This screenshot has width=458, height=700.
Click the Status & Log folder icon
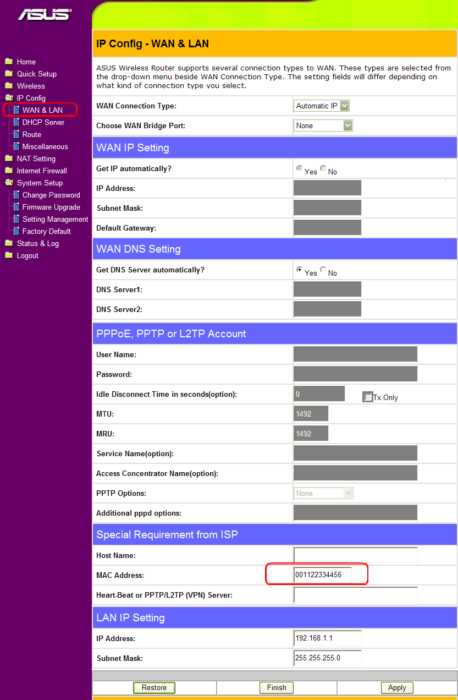pos(8,243)
